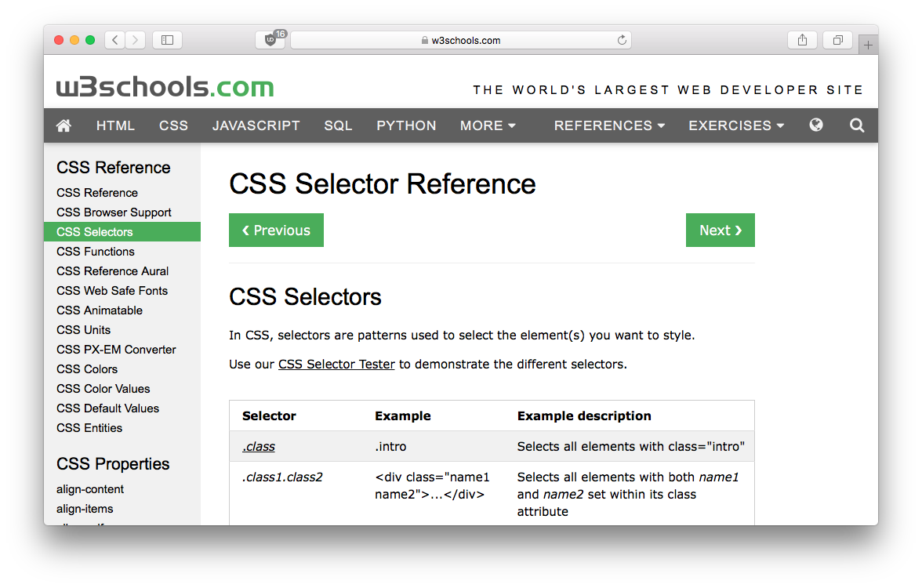Image resolution: width=922 pixels, height=588 pixels.
Task: Open the PYTHON navigation item
Action: point(406,125)
